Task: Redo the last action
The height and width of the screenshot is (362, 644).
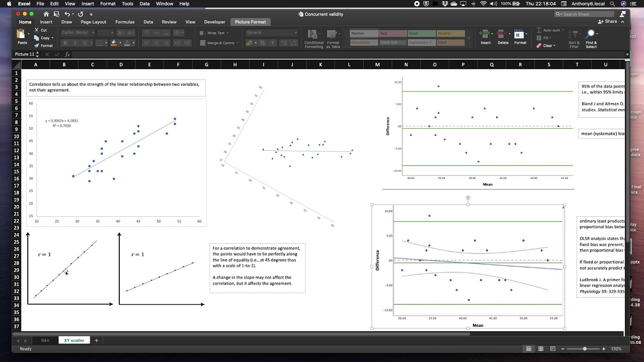Action: (x=80, y=14)
